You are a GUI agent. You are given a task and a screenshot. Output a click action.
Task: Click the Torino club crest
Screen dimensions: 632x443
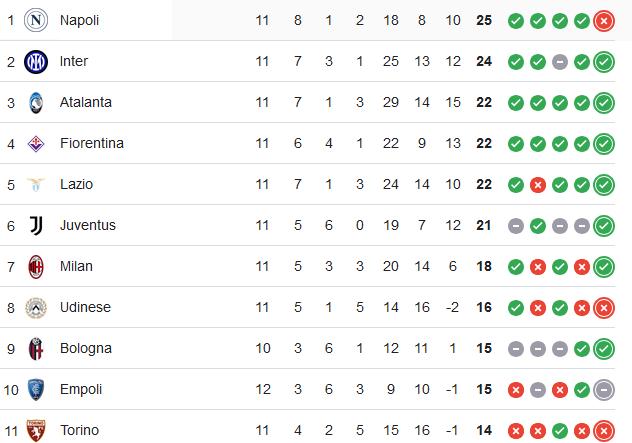[x=36, y=431]
